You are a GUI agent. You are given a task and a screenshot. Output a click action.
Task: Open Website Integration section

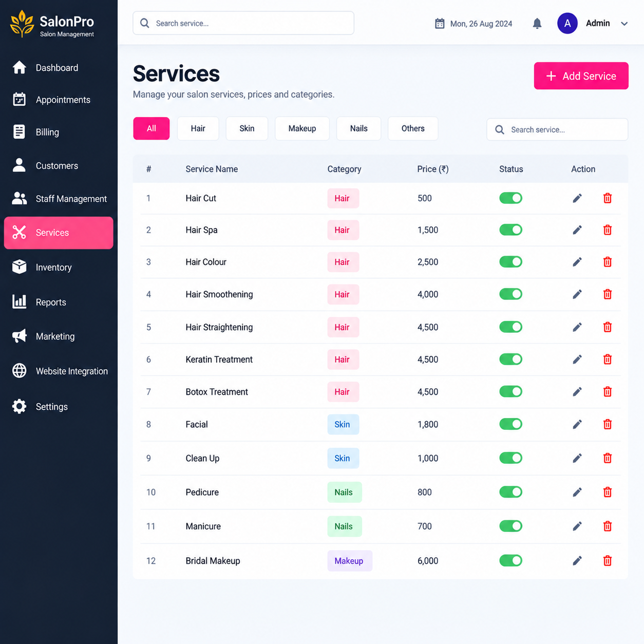(x=59, y=371)
